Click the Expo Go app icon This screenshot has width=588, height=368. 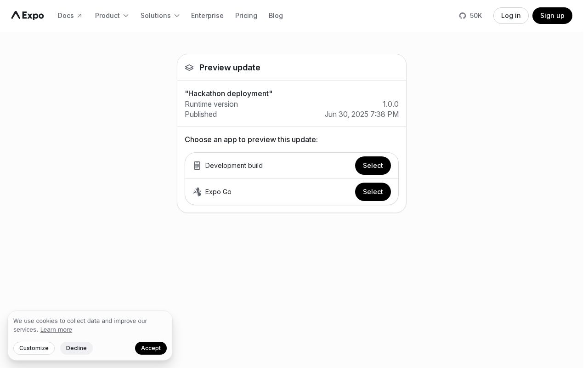tap(197, 192)
